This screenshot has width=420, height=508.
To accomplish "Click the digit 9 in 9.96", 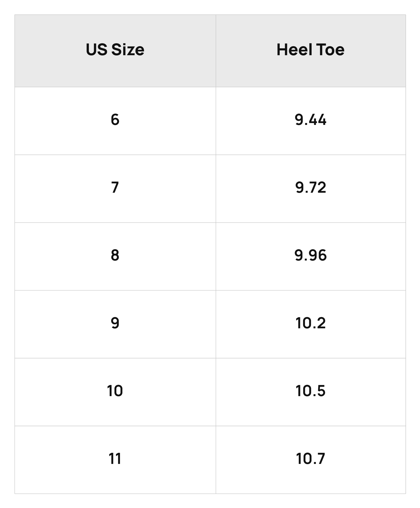I will [x=299, y=255].
